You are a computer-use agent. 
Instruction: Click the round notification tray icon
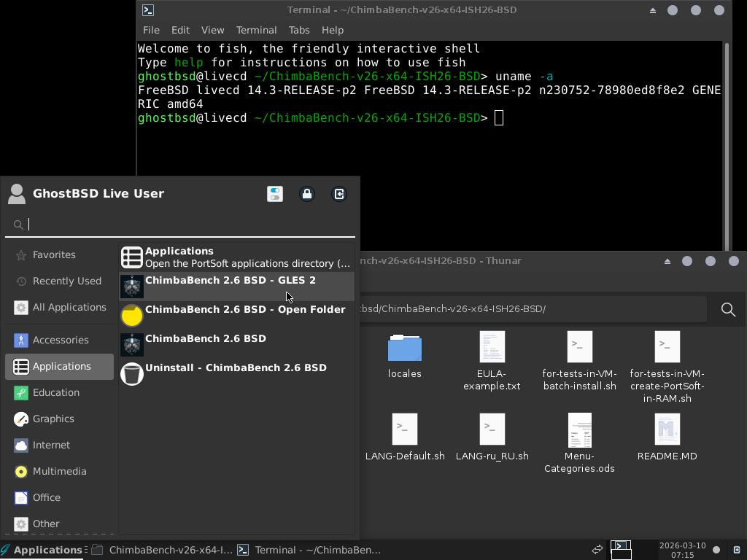716,550
